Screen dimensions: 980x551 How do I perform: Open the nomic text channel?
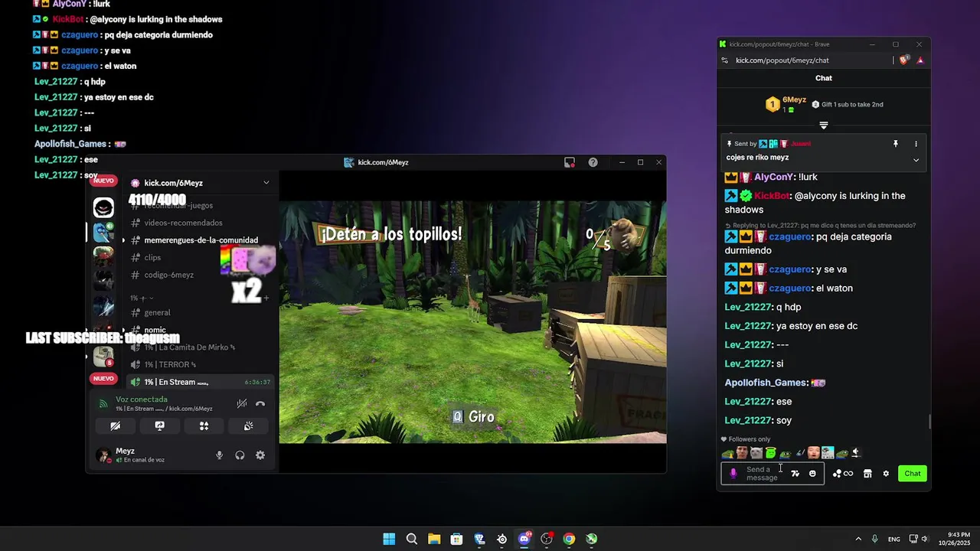[155, 330]
